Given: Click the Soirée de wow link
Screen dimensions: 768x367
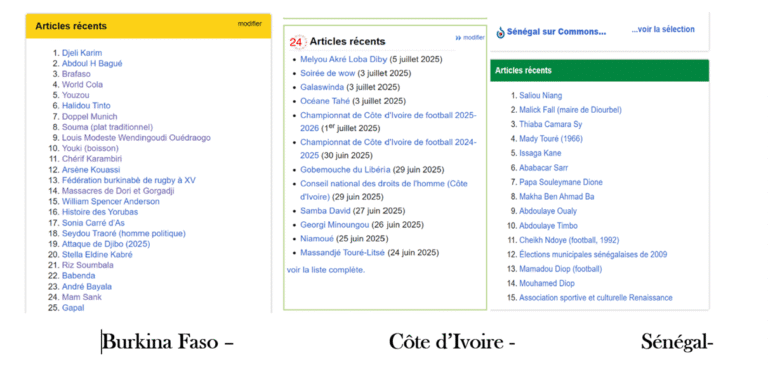Looking at the screenshot, I should pyautogui.click(x=328, y=73).
